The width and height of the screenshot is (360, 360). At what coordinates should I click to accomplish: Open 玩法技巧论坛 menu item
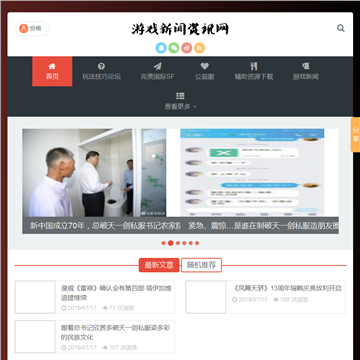click(102, 71)
